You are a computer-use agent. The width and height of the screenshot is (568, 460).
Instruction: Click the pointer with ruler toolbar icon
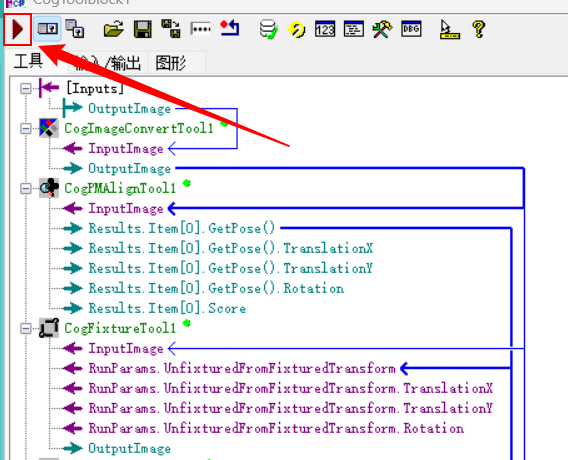pos(450,29)
